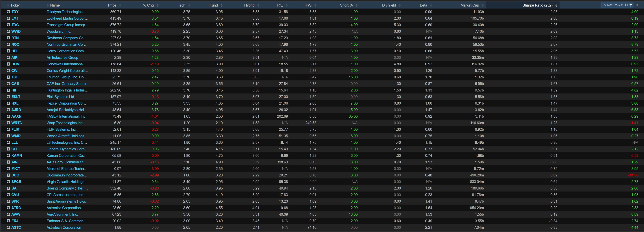Viewport: 644px width, 232px height.
Task: Click plus icon on HII row
Action: (x=8, y=90)
